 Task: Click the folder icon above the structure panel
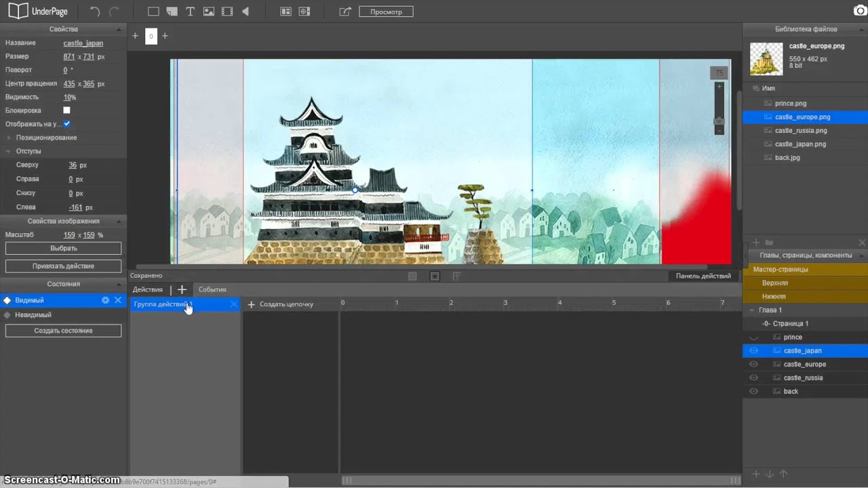click(769, 242)
